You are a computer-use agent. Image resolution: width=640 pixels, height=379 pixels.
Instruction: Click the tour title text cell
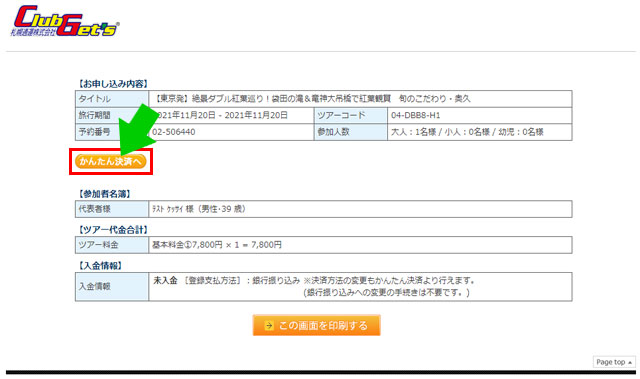(x=360, y=99)
